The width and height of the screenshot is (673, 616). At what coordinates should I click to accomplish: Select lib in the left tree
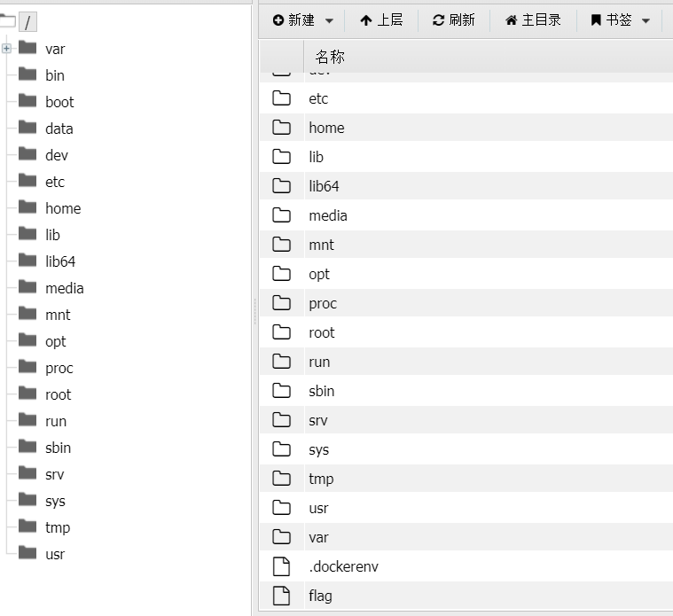pos(52,235)
